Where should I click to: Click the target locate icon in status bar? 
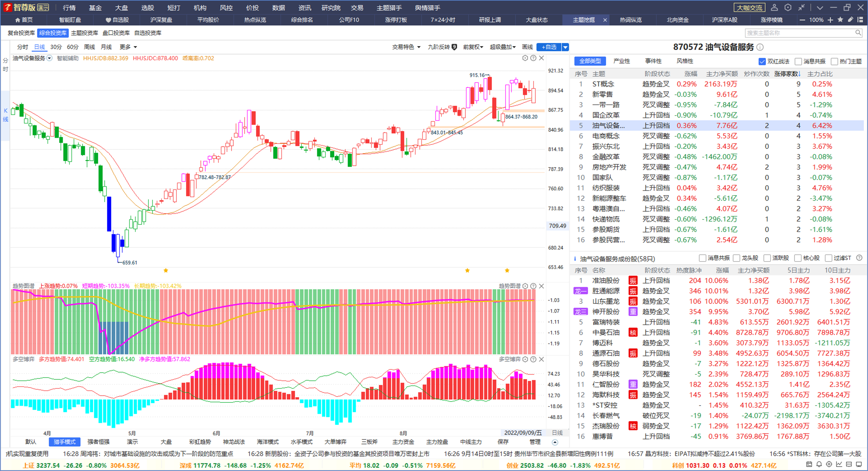829,464
